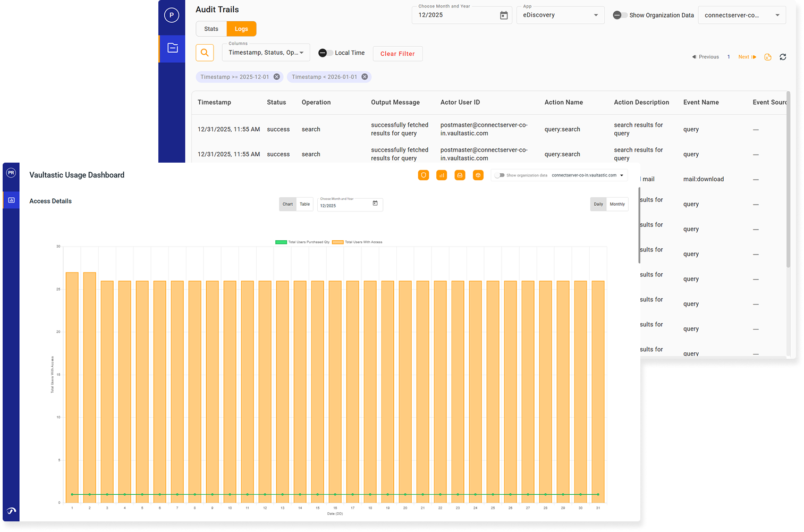Click the download logs file icon
This screenshot has height=532, width=804.
(x=768, y=57)
